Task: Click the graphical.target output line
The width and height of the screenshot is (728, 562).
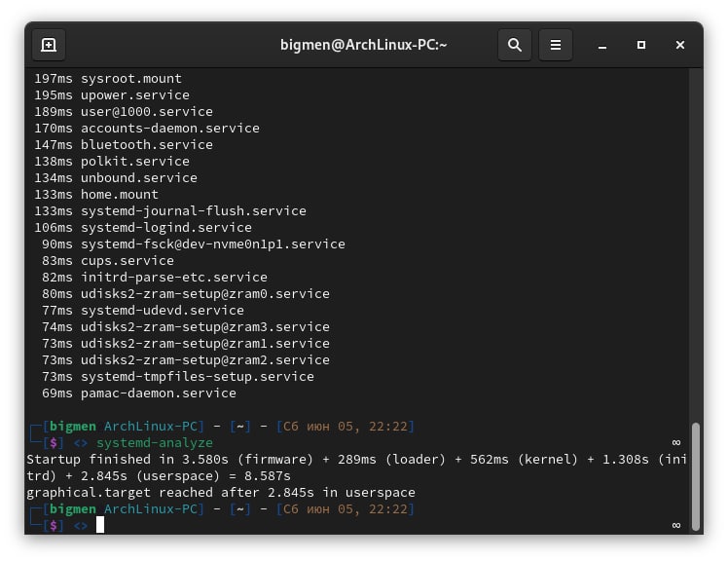Action: tap(221, 492)
